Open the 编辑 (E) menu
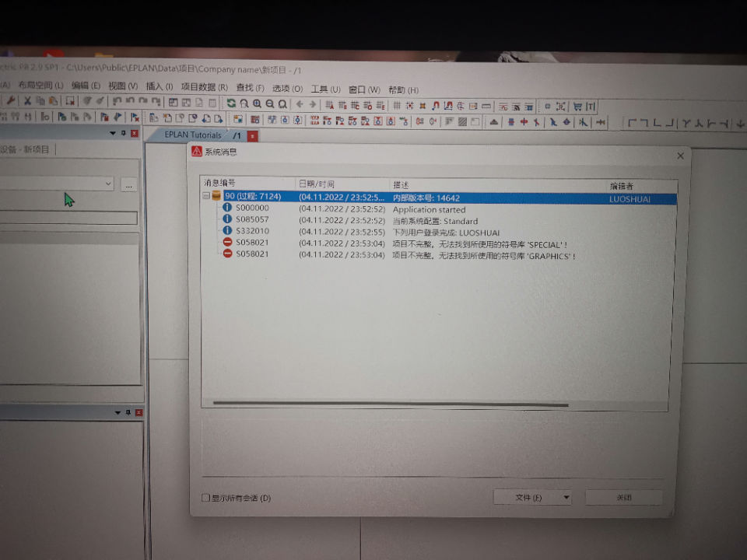Screen dimensions: 747x560 coord(86,86)
